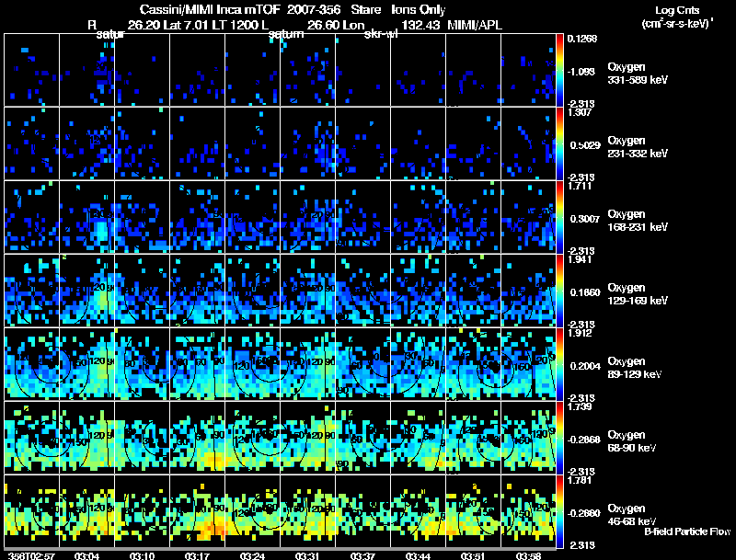Click the color bar beside Oxygen 231-332 keV
736x560 pixels.
click(x=562, y=143)
